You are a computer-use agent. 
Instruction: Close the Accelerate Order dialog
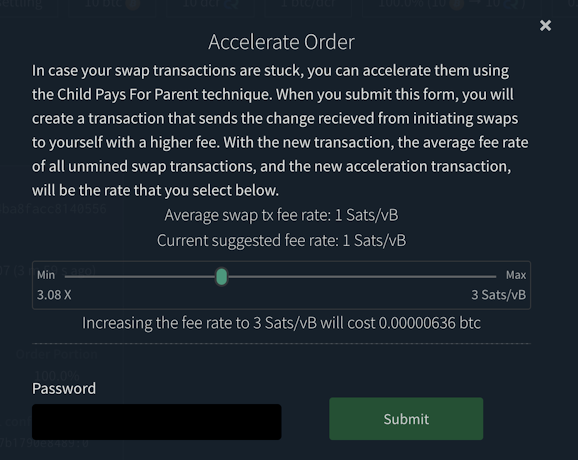click(545, 25)
